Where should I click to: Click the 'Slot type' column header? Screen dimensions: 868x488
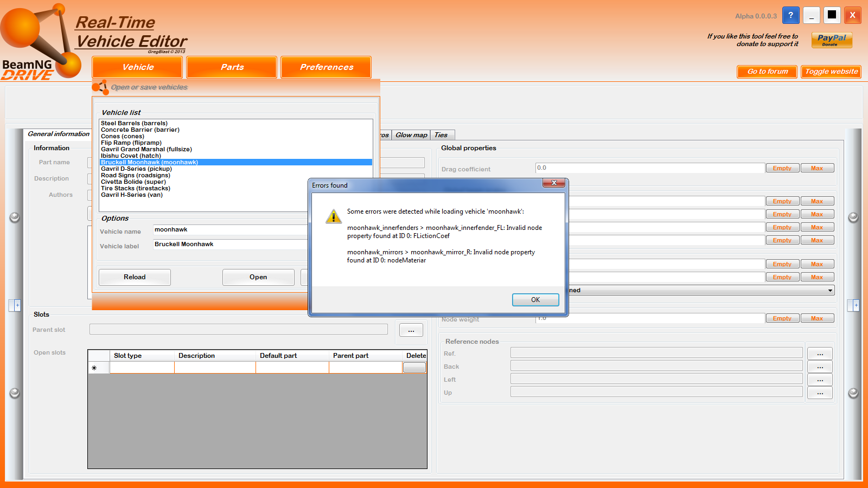(142, 356)
